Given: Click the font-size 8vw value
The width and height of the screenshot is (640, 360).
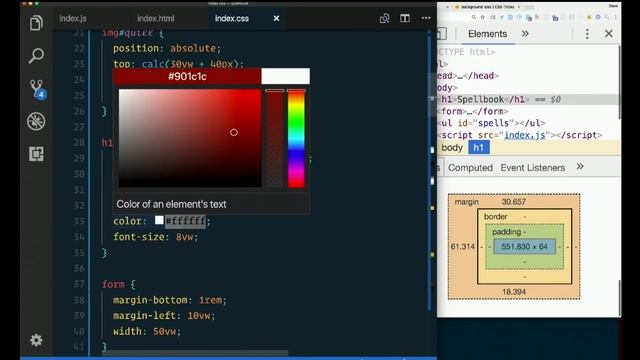Looking at the screenshot, I should click(184, 237).
